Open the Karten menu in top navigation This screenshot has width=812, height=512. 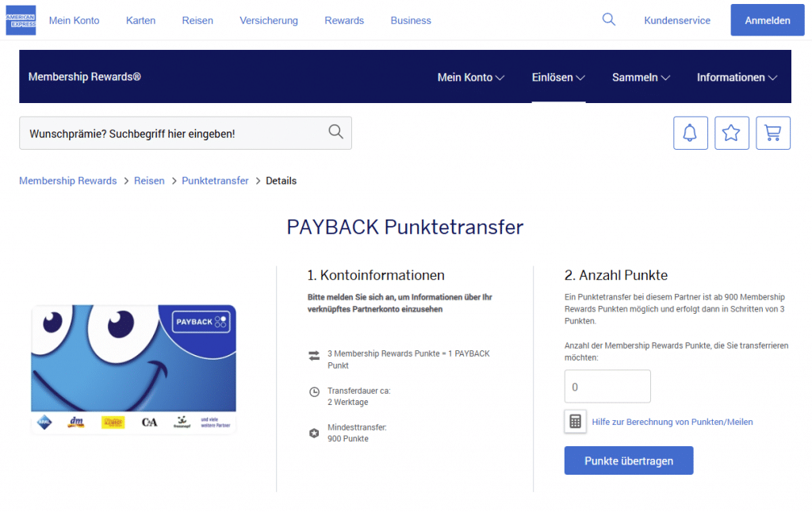[140, 21]
